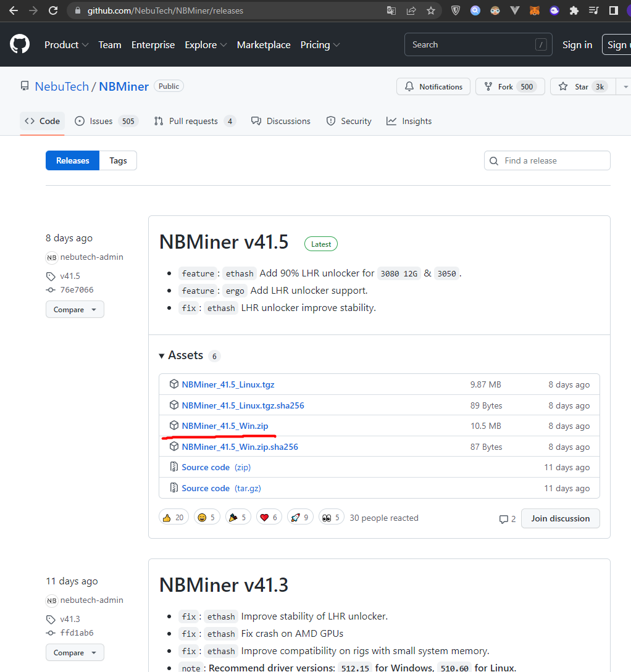Viewport: 631px width, 672px height.
Task: Open NBMiner v41.3 release title
Action: pos(224,584)
